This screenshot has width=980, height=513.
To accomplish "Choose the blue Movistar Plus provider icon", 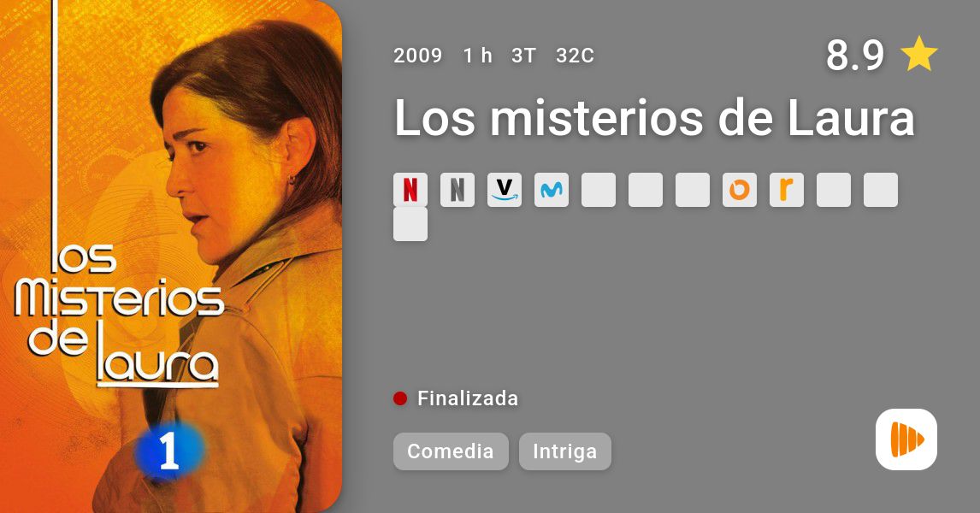I will pos(552,190).
